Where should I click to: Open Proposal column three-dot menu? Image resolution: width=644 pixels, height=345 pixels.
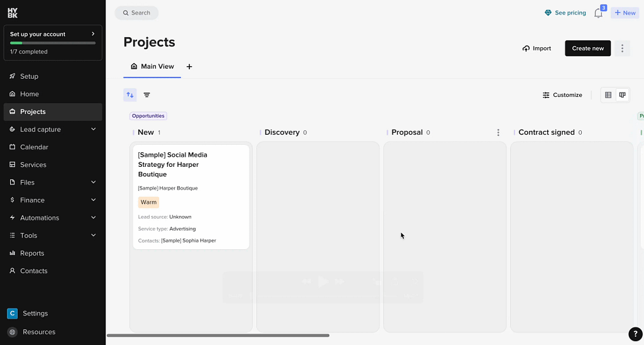498,132
